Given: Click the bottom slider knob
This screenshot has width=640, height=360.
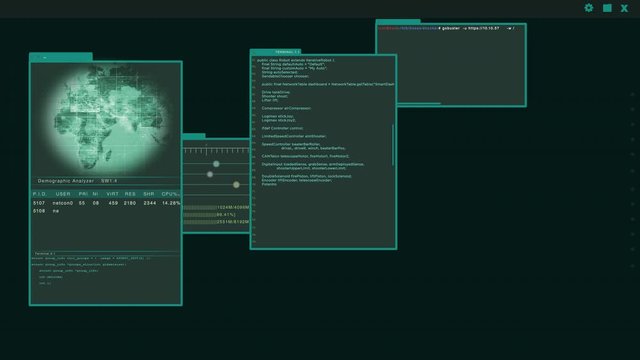Looking at the screenshot, I should coord(236,185).
